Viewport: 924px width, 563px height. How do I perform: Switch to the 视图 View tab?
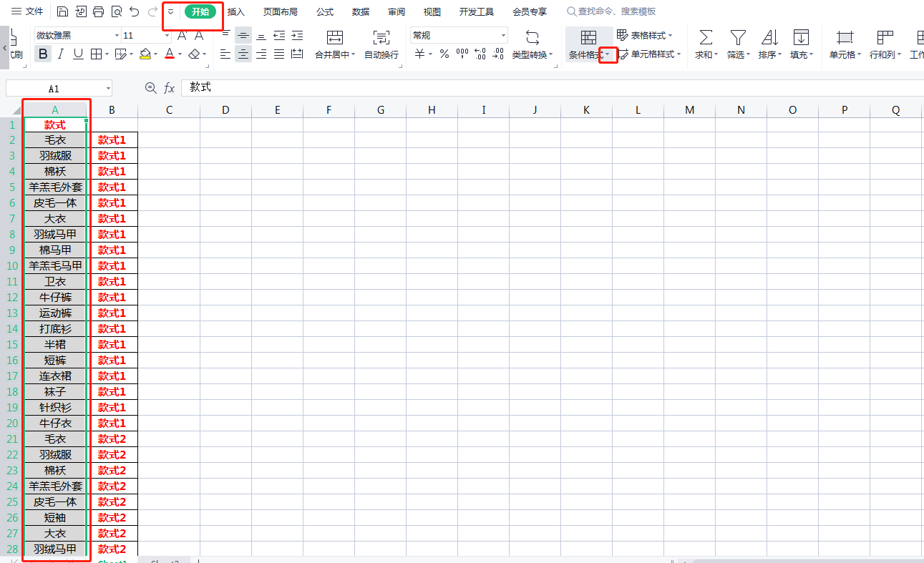coord(432,11)
